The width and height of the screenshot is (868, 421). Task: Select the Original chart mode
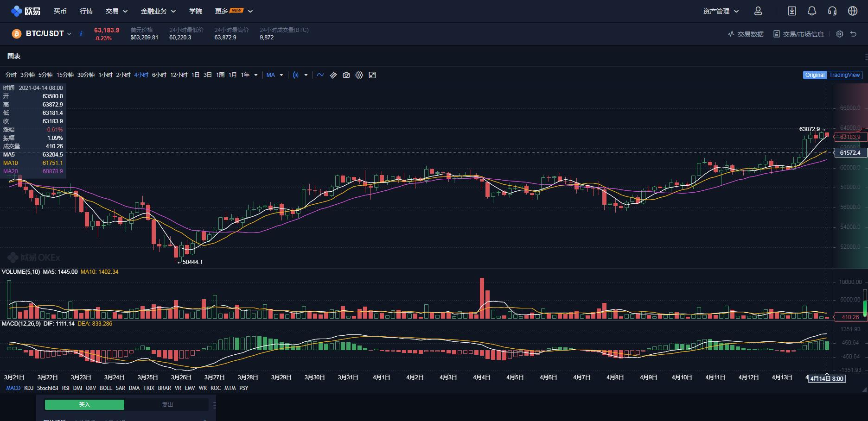coord(815,75)
